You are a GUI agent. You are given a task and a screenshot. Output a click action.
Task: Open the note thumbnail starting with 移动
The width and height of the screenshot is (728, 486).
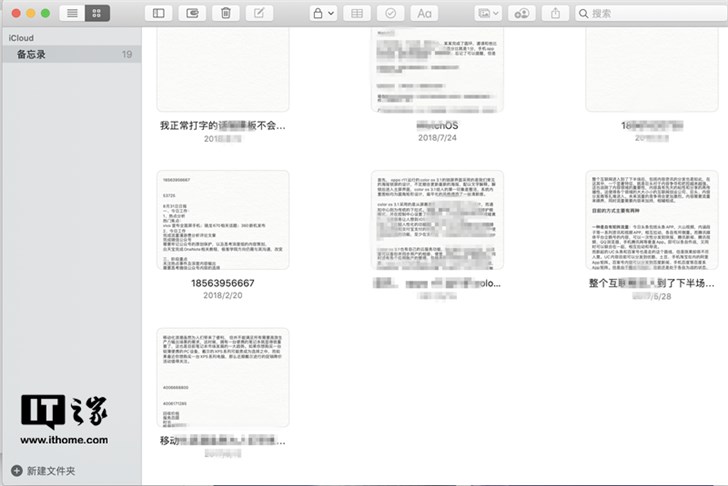(x=223, y=377)
